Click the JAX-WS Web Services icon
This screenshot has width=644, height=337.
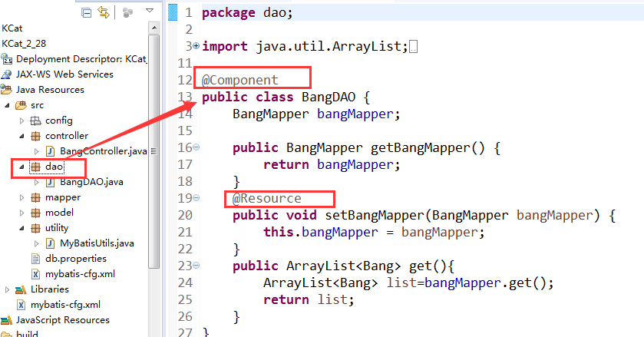click(x=7, y=74)
